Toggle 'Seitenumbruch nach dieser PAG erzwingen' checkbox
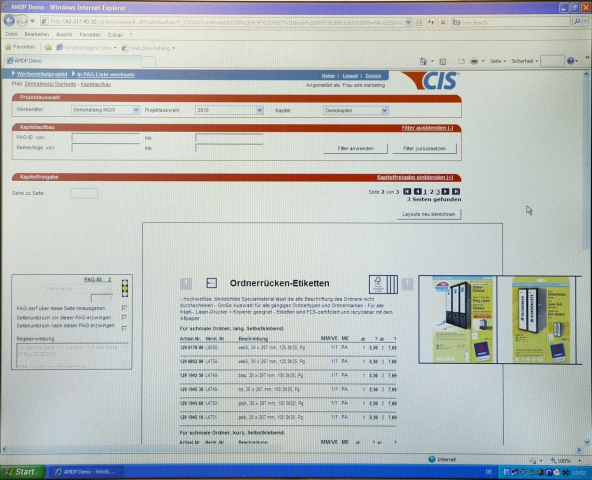 (124, 328)
